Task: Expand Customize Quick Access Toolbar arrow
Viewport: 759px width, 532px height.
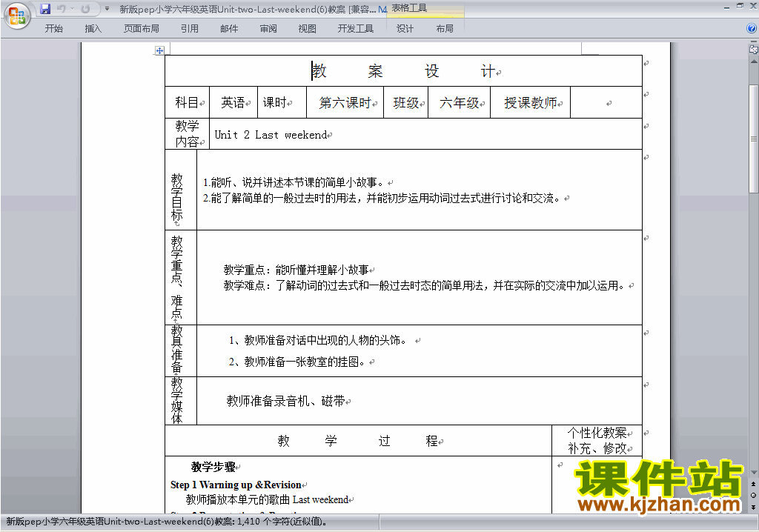Action: (107, 9)
